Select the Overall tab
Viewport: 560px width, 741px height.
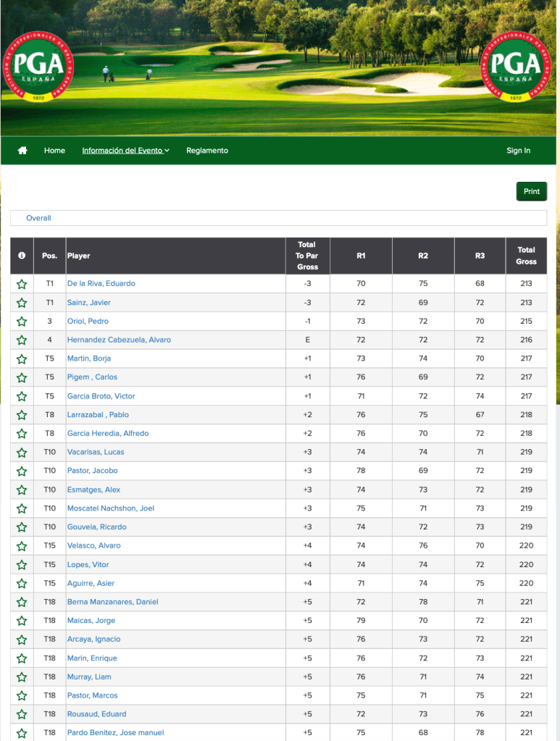pyautogui.click(x=38, y=218)
